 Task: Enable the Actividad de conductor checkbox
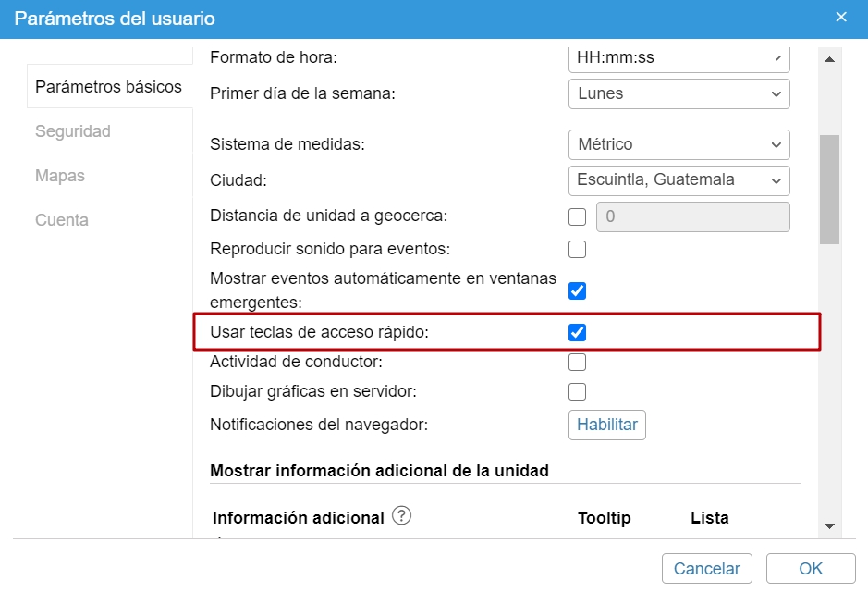pyautogui.click(x=578, y=362)
